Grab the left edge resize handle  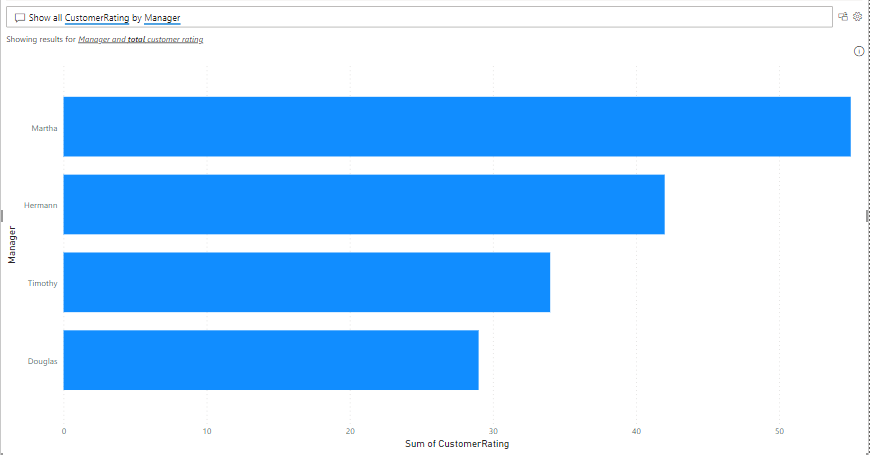click(x=2, y=215)
